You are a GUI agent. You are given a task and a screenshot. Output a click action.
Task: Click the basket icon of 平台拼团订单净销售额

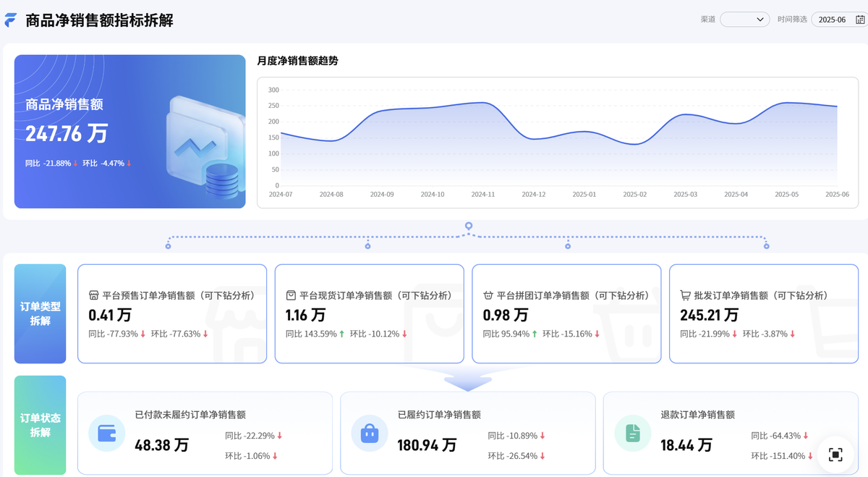tap(488, 295)
